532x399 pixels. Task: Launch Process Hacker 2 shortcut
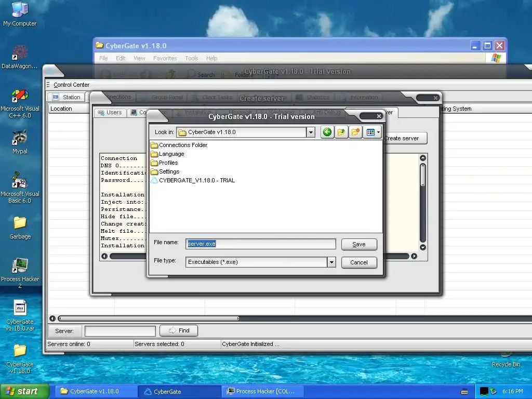(x=20, y=273)
